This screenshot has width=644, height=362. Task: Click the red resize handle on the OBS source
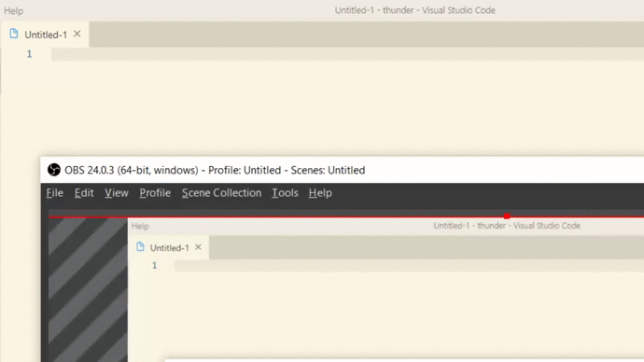tap(507, 216)
